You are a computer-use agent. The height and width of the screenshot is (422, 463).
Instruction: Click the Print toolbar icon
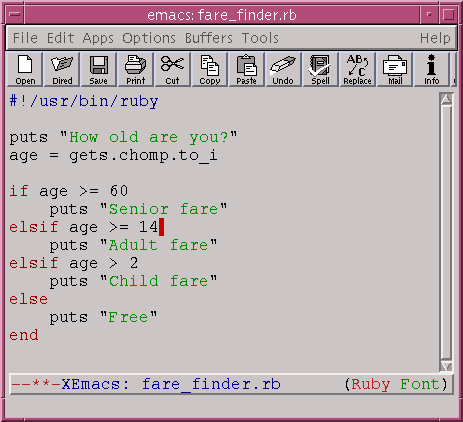coord(136,69)
